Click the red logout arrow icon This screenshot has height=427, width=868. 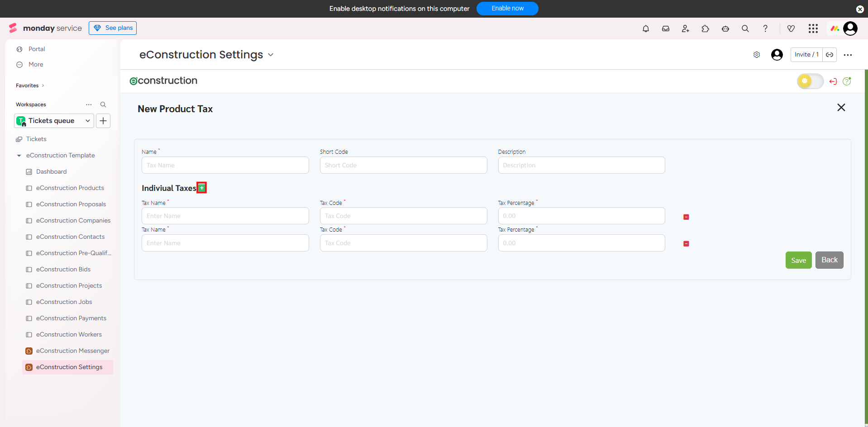[x=833, y=81]
